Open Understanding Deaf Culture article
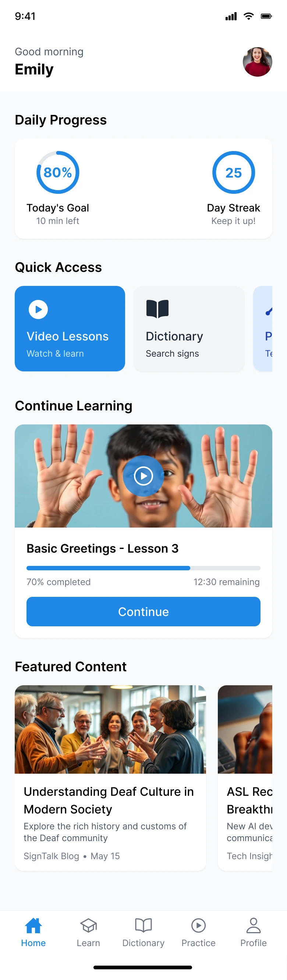 (110, 778)
